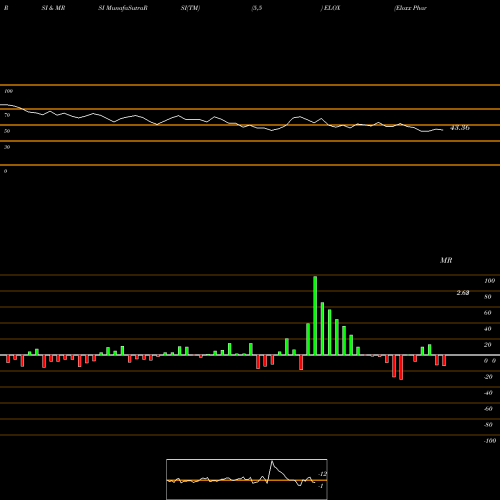Select the MR axis label 60
500x500 pixels.
(x=488, y=313)
